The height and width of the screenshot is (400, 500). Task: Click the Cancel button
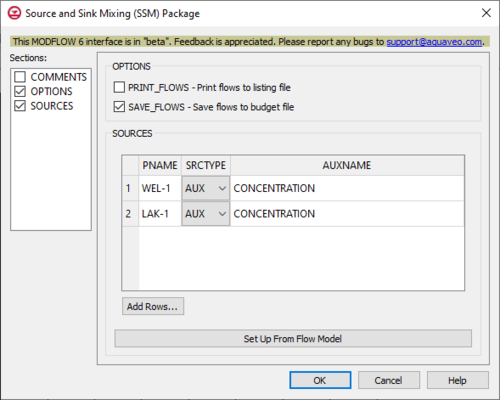[x=389, y=380]
